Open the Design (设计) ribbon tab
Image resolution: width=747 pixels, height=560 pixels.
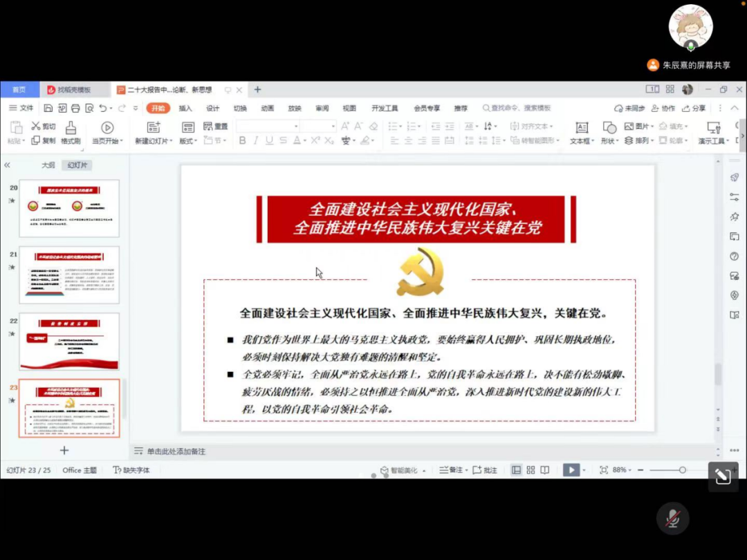(212, 108)
